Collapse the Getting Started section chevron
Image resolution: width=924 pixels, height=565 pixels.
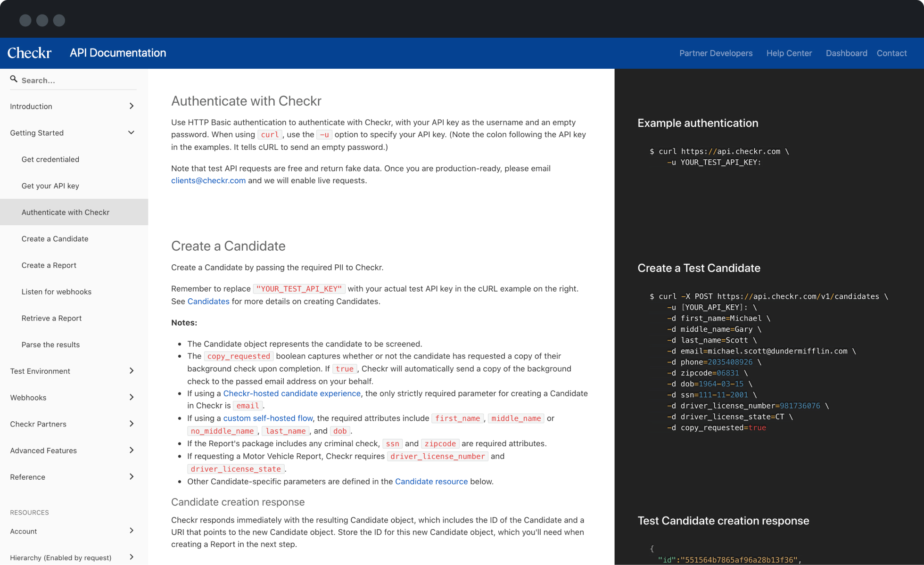(x=132, y=132)
